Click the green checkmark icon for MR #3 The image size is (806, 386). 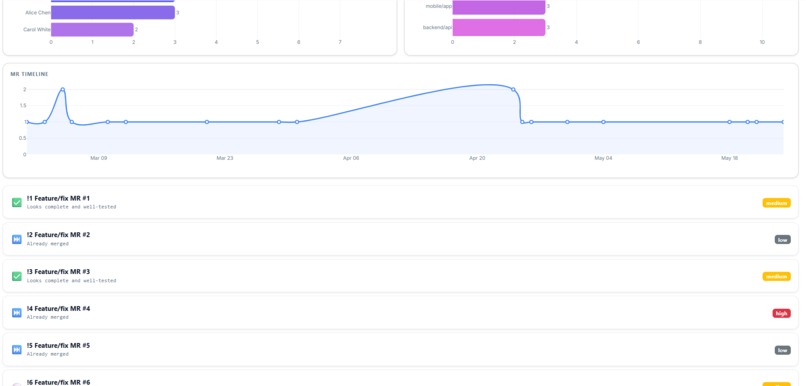pyautogui.click(x=16, y=276)
